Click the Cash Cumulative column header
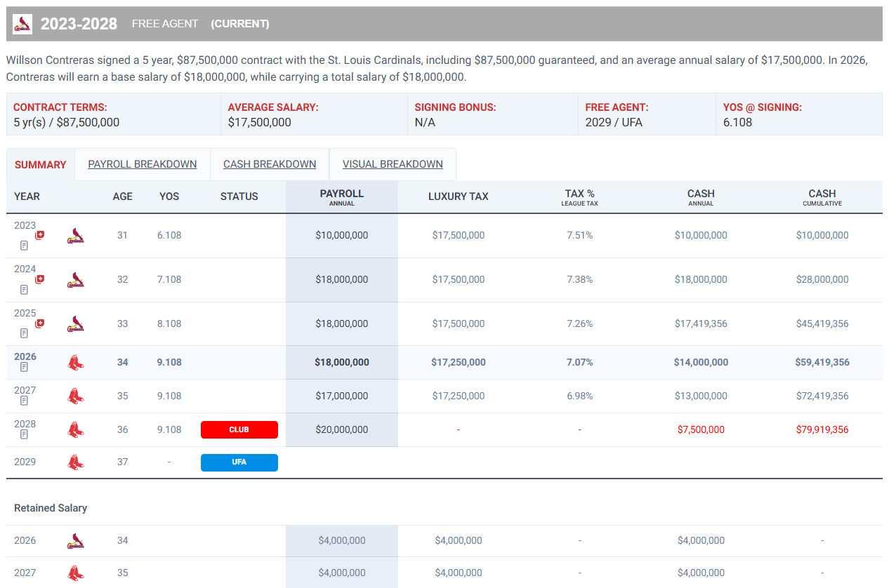The image size is (896, 588). [x=822, y=197]
